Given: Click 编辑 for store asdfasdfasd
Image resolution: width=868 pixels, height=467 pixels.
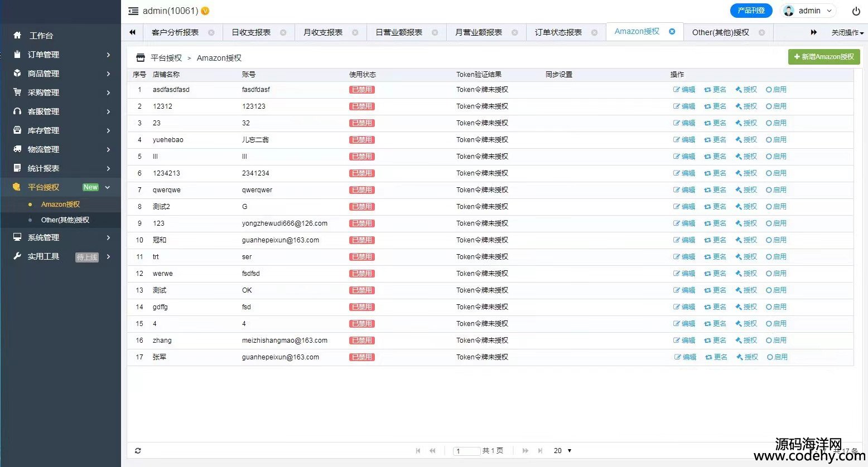Looking at the screenshot, I should pyautogui.click(x=684, y=90).
